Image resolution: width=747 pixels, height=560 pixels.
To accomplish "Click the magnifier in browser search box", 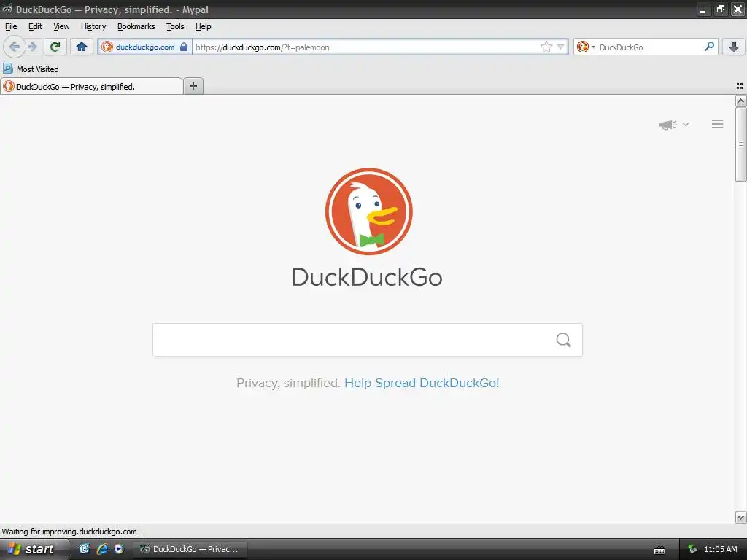I will click(709, 46).
